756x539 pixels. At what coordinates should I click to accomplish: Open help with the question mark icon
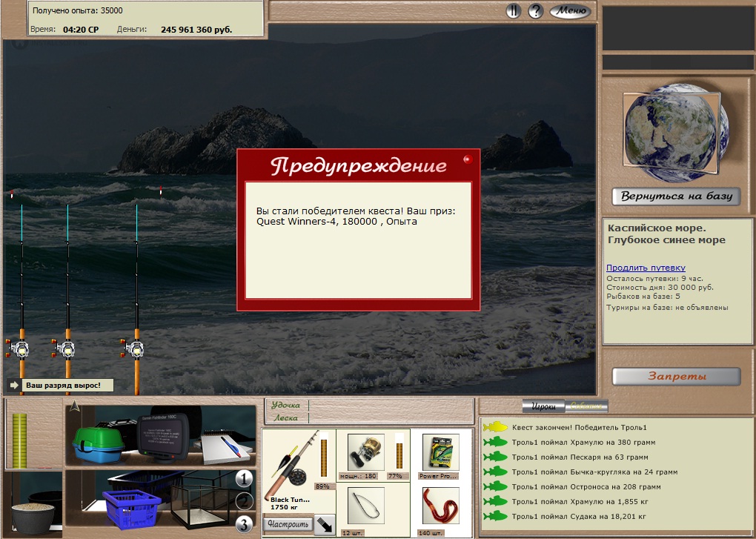(x=535, y=10)
